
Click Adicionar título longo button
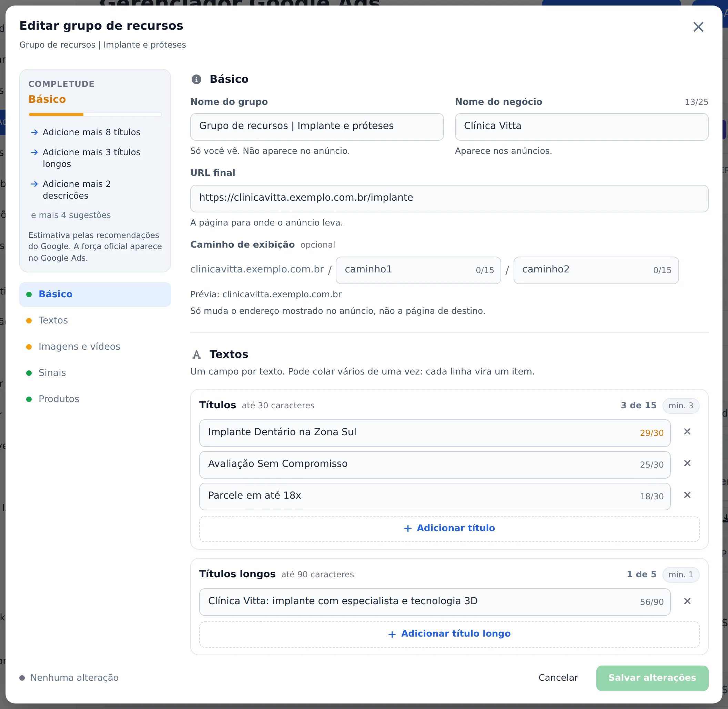click(449, 634)
